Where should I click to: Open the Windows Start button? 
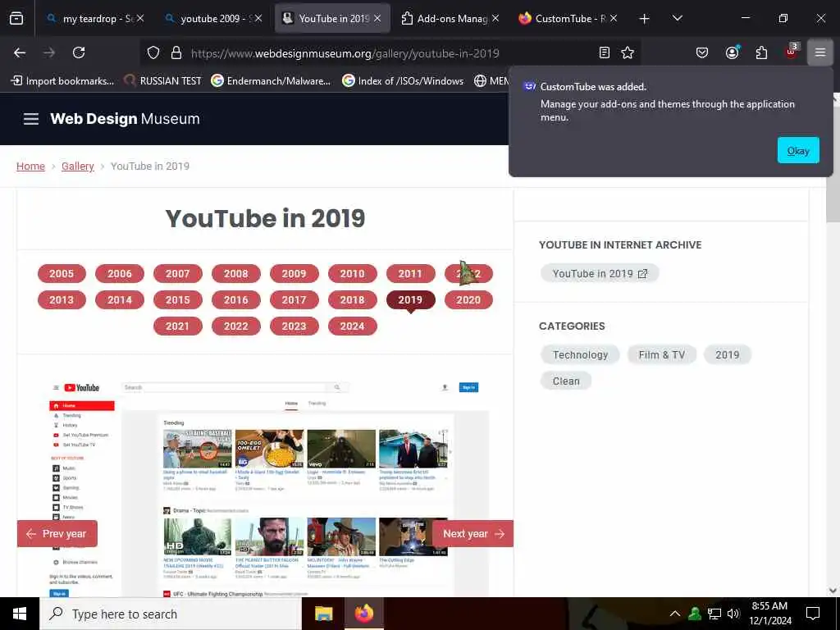click(20, 614)
